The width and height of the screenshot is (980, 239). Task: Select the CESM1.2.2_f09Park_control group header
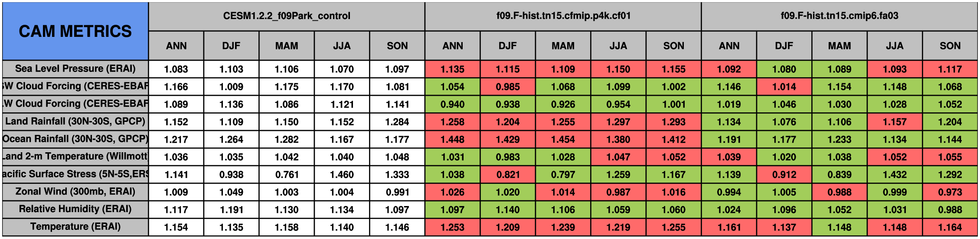(x=286, y=16)
